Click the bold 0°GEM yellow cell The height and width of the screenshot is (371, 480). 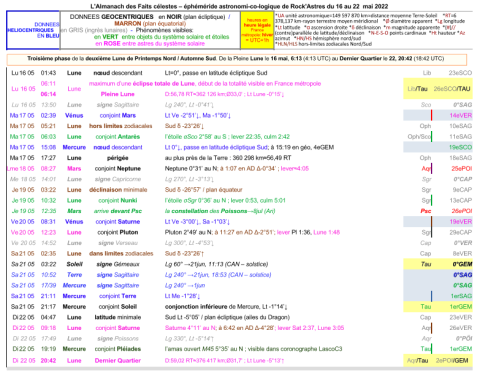pyautogui.click(x=462, y=264)
